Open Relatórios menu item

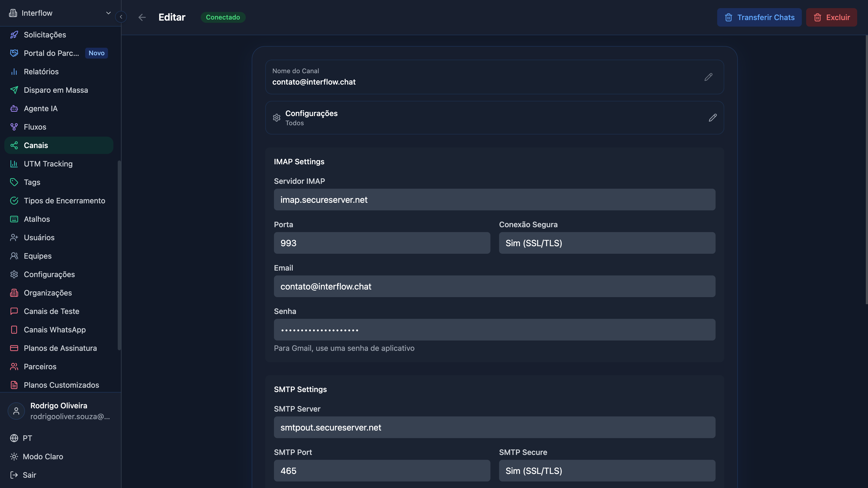[59, 72]
